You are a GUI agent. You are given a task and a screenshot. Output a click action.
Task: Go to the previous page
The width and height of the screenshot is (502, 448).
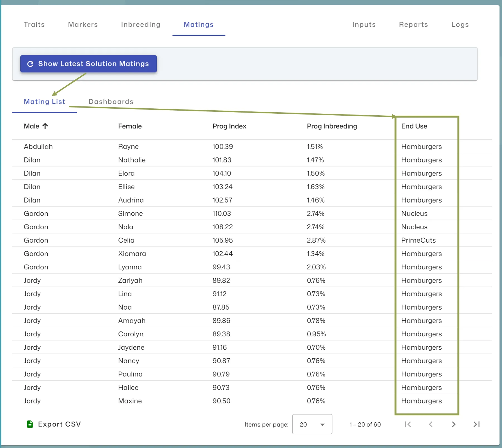pos(430,424)
